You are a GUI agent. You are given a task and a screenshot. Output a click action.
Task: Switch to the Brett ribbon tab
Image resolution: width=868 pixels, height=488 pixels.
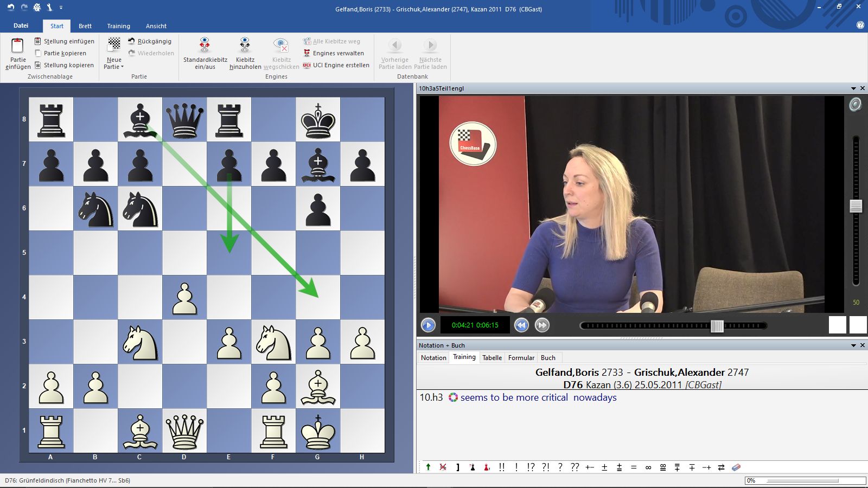tap(85, 26)
